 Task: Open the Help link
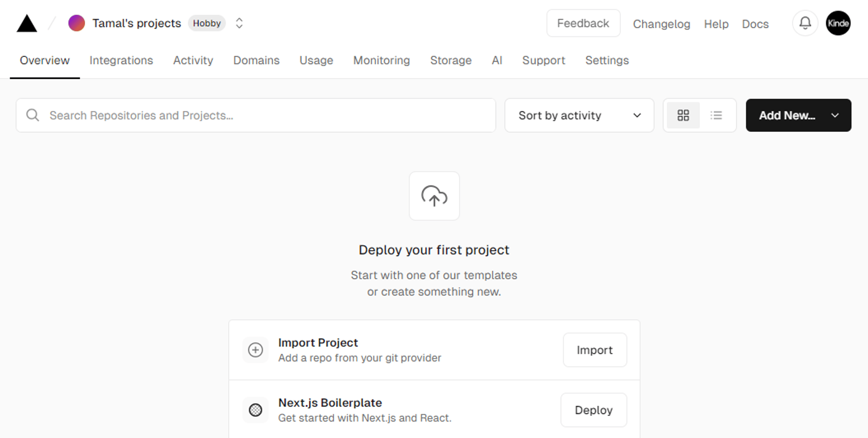tap(716, 24)
